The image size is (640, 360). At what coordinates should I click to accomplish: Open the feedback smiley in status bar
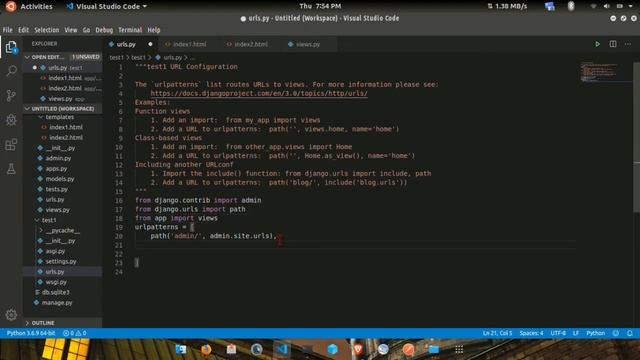pyautogui.click(x=616, y=333)
